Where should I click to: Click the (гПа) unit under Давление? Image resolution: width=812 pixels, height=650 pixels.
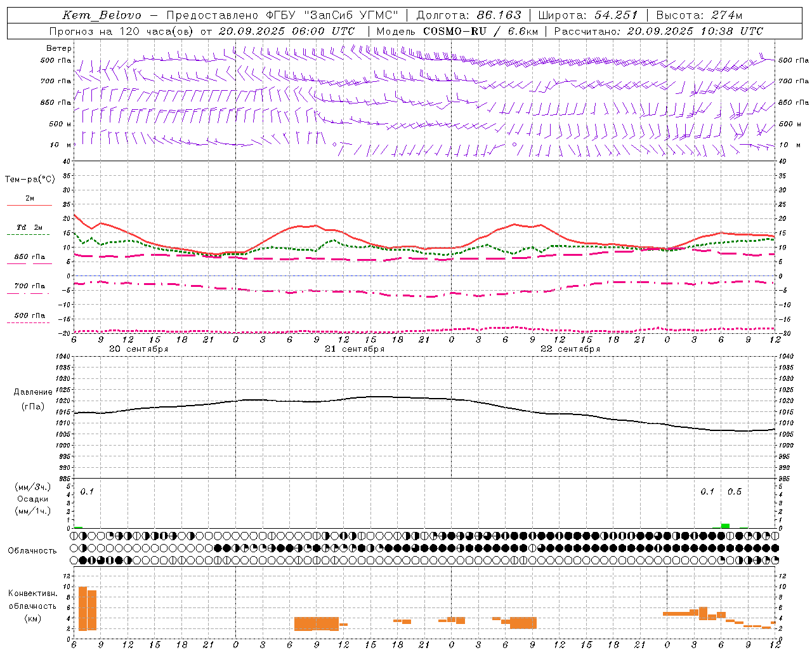pos(33,406)
